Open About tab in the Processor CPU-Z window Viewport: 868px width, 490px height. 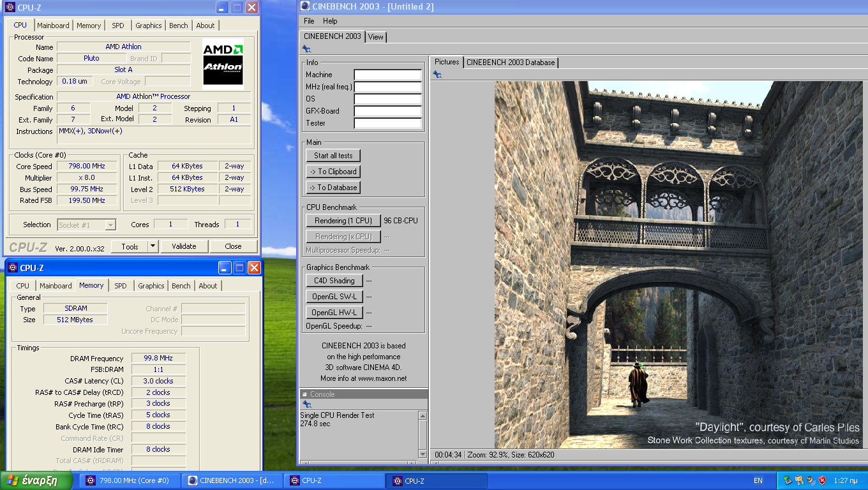206,26
